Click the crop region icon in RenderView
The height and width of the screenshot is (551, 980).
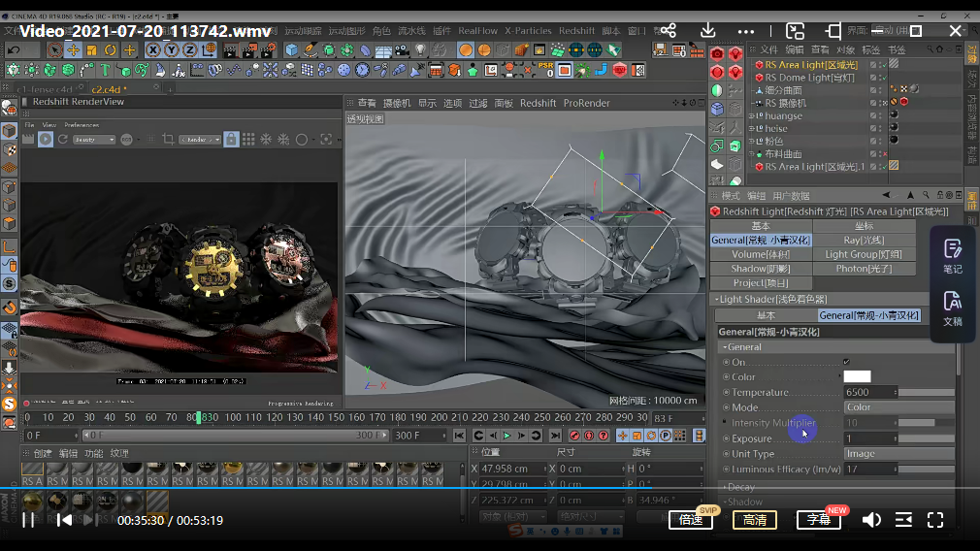168,140
